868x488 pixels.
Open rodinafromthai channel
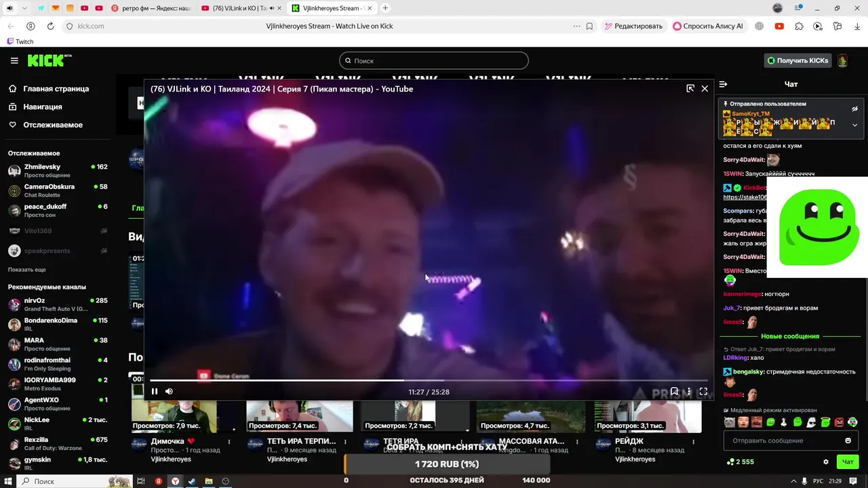pos(58,364)
